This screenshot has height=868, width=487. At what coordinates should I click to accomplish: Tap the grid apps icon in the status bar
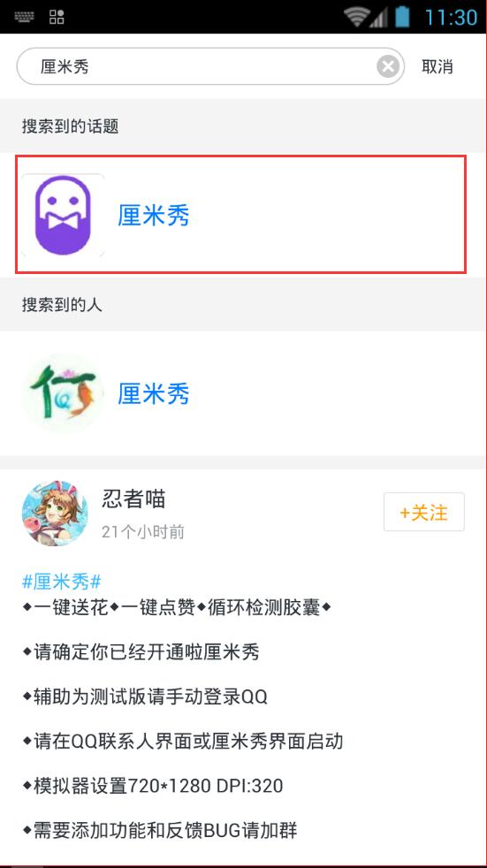point(57,17)
